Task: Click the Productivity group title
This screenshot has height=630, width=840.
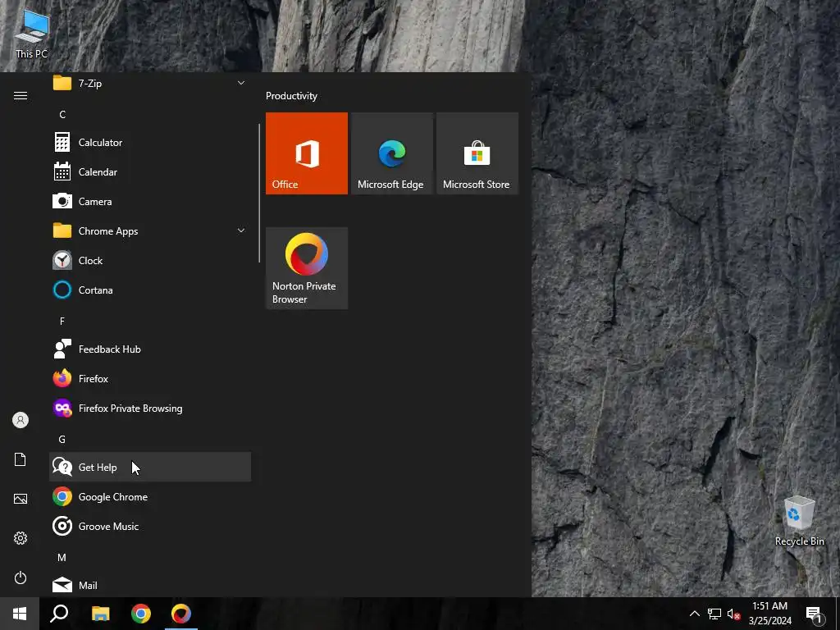Action: (291, 96)
